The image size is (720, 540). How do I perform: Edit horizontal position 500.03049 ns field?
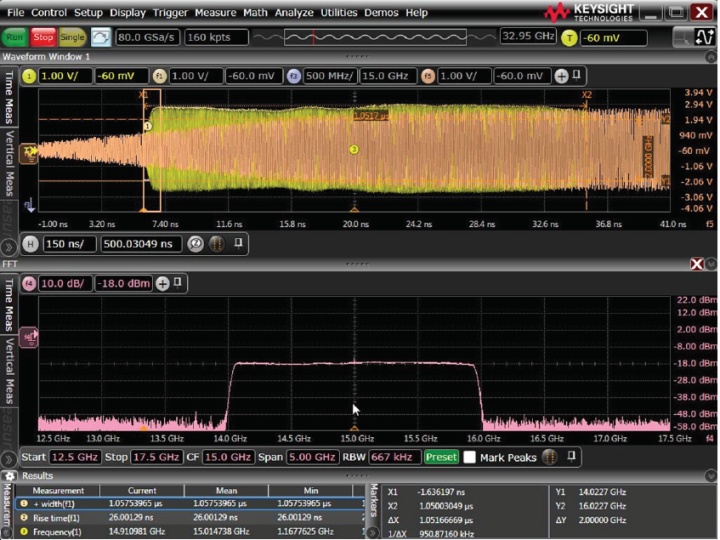pos(141,244)
